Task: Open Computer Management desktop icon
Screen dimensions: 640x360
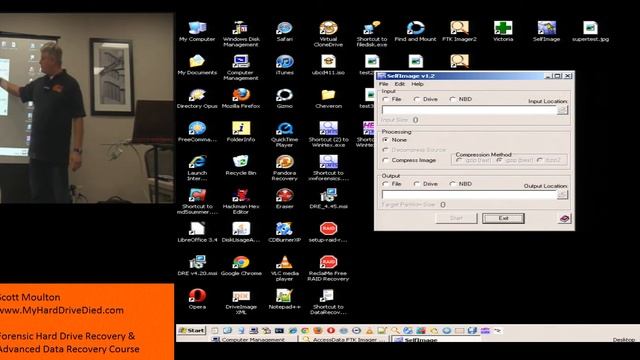Action: click(241, 67)
